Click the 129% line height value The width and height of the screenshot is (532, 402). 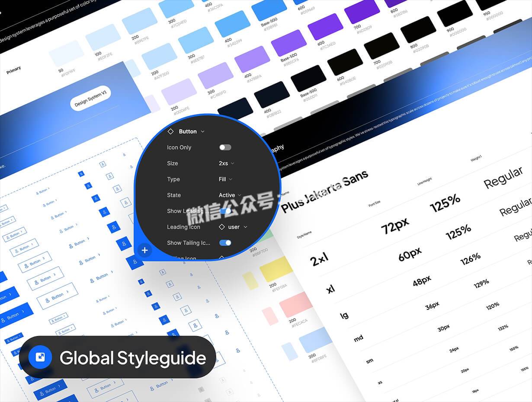point(481,284)
